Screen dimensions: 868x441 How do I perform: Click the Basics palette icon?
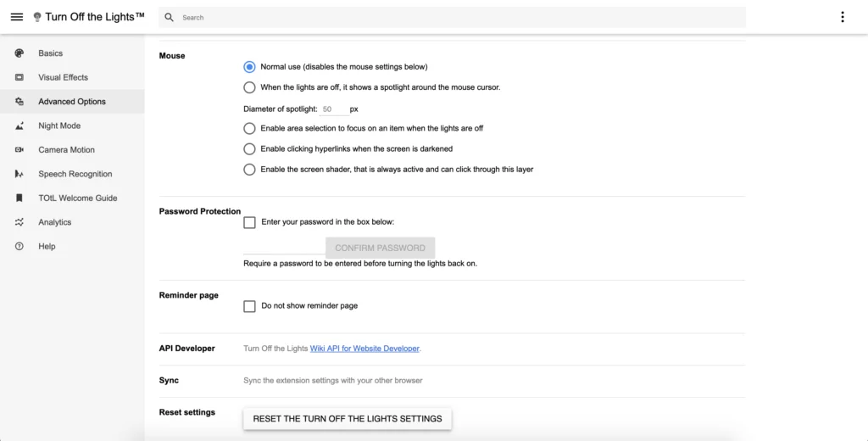pyautogui.click(x=19, y=53)
